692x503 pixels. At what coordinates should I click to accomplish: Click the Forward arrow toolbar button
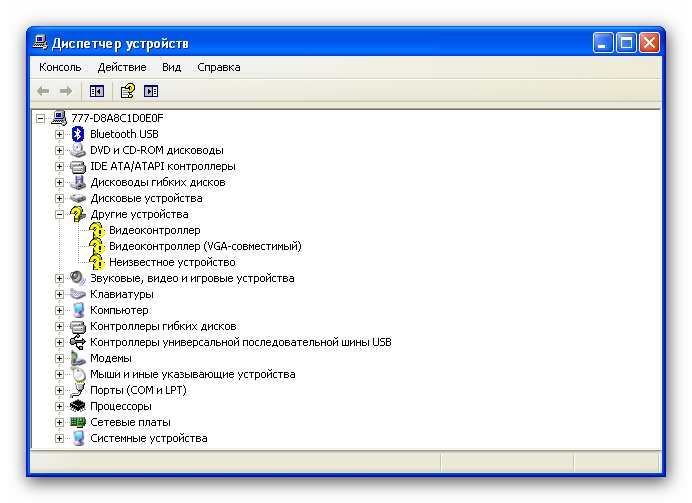(66, 91)
